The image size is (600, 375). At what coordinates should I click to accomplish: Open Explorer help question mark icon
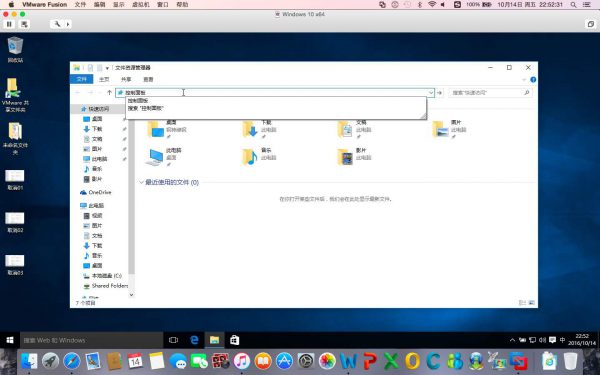(533, 80)
